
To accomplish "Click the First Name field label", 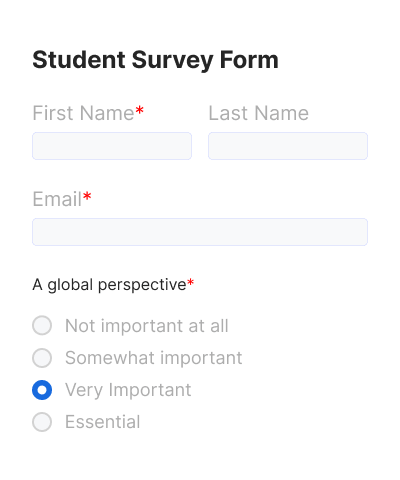I will [83, 113].
